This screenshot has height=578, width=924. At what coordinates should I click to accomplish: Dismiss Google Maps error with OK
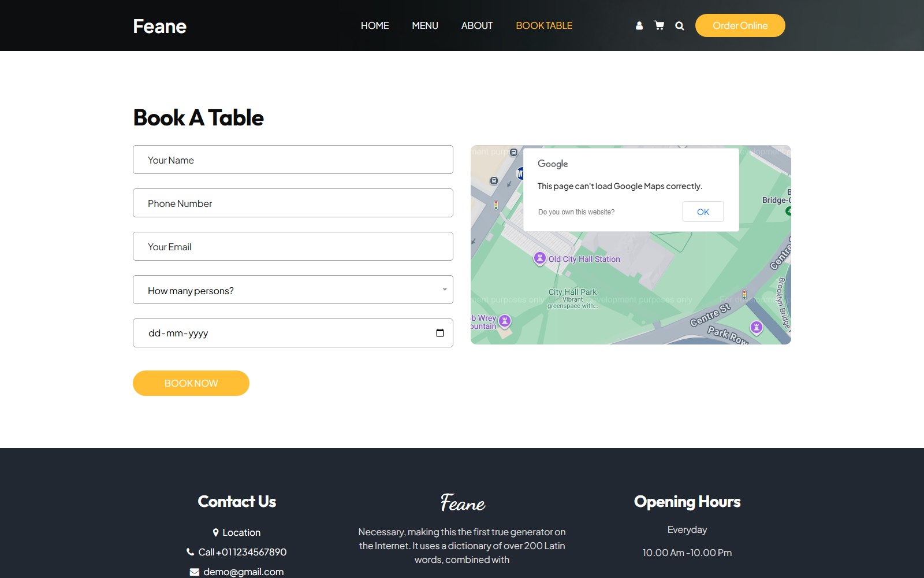[x=703, y=212]
